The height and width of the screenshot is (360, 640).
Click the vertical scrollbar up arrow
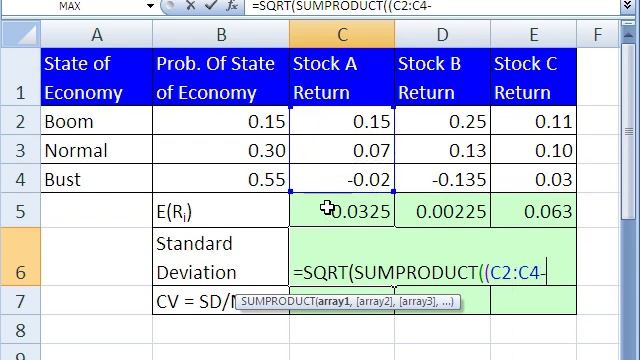click(629, 36)
